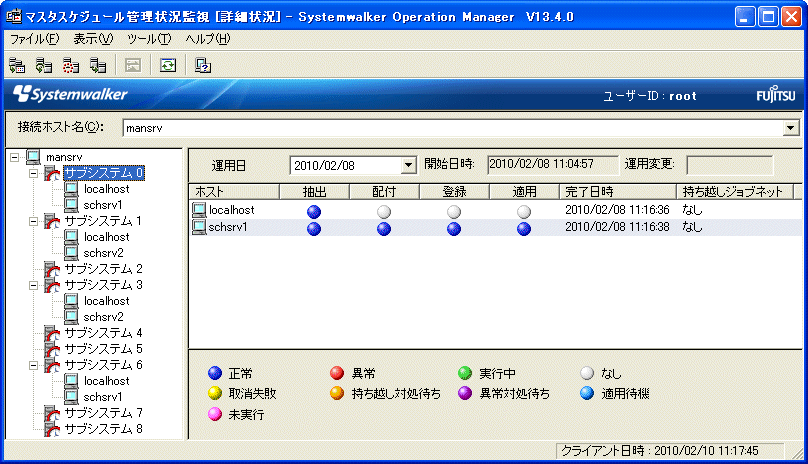
Task: Click the purple 異常対処待ち legend ball
Action: (465, 393)
